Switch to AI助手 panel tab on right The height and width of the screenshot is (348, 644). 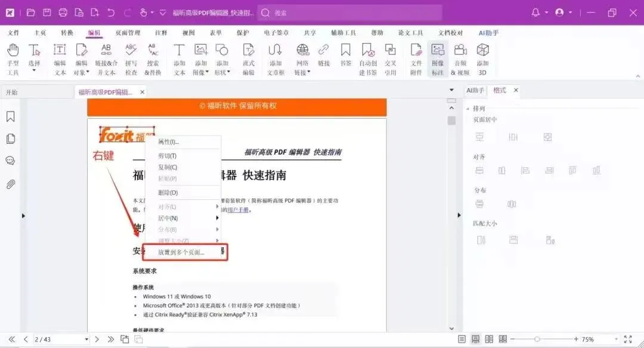pyautogui.click(x=475, y=90)
